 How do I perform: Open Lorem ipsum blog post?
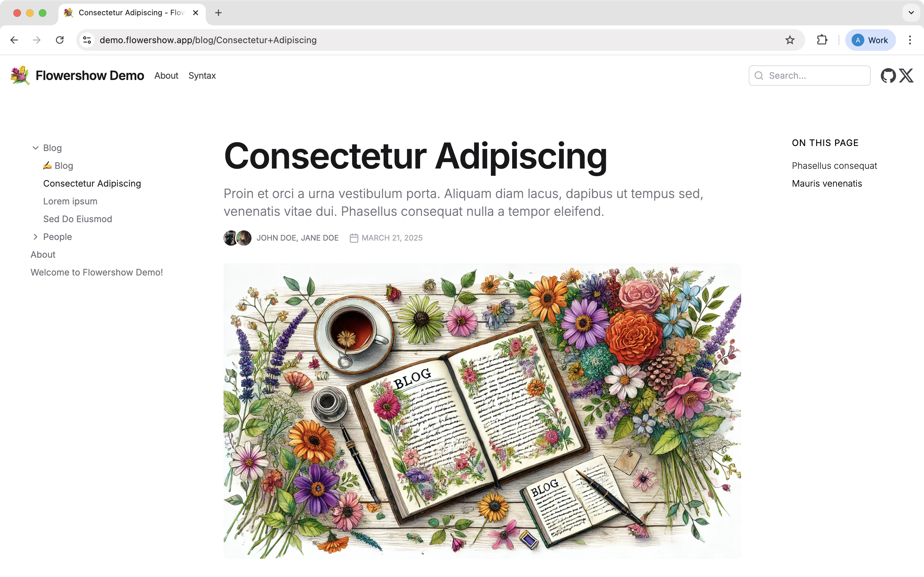pyautogui.click(x=70, y=201)
